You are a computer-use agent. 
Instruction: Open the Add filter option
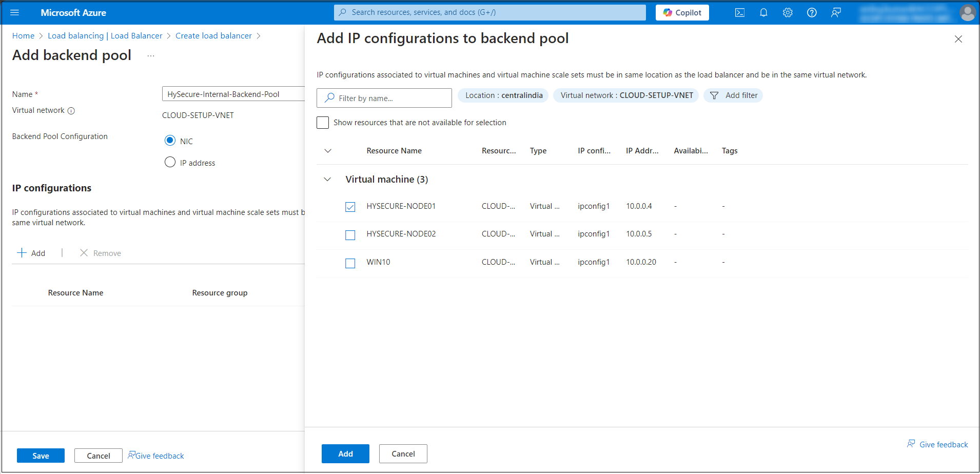(x=733, y=95)
